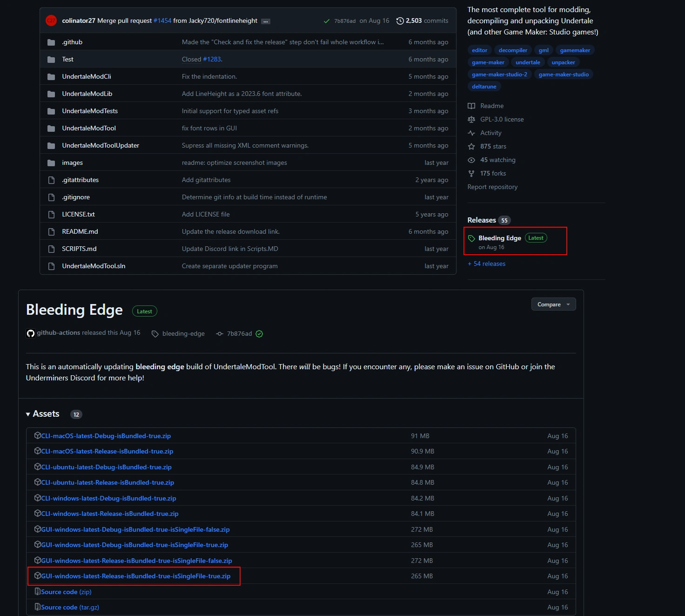Viewport: 685px width, 616px height.
Task: Click the watching eye icon
Action: [471, 160]
